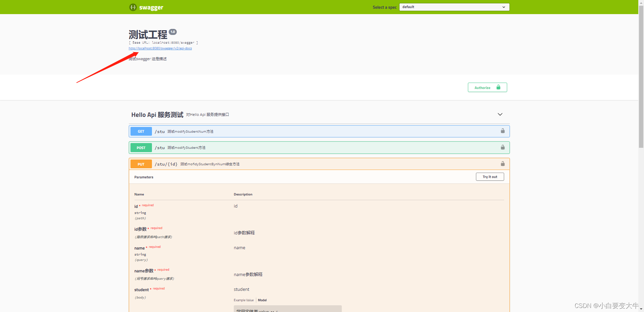Click the '对Hello Api 服务提供接口' tag description
The width and height of the screenshot is (644, 312).
coord(208,115)
